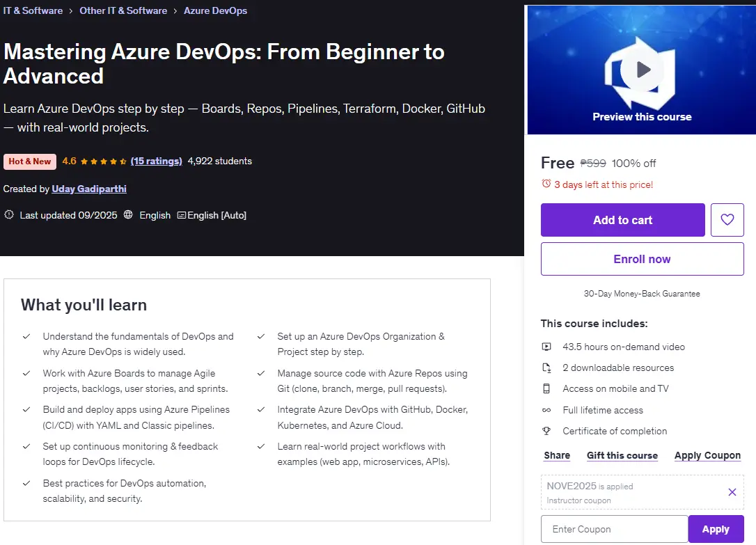Image resolution: width=756 pixels, height=545 pixels.
Task: Click the Hot & New badge
Action: (x=30, y=161)
